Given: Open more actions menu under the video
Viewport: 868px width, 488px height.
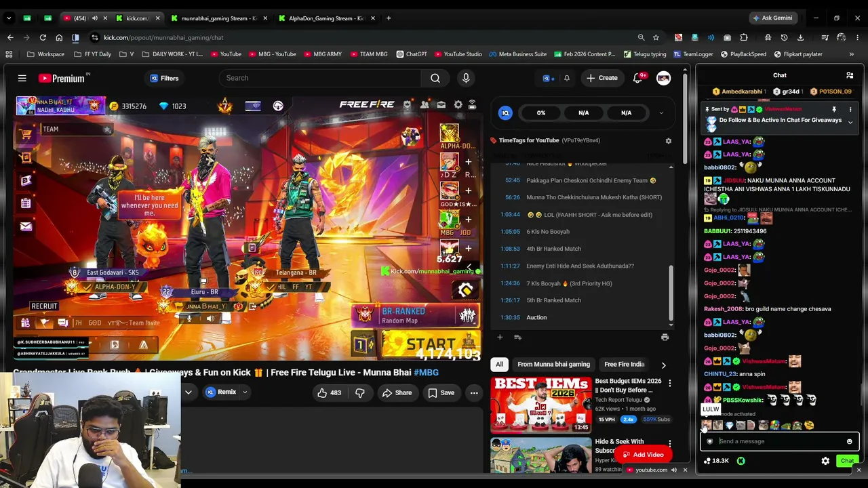Looking at the screenshot, I should coord(474,392).
